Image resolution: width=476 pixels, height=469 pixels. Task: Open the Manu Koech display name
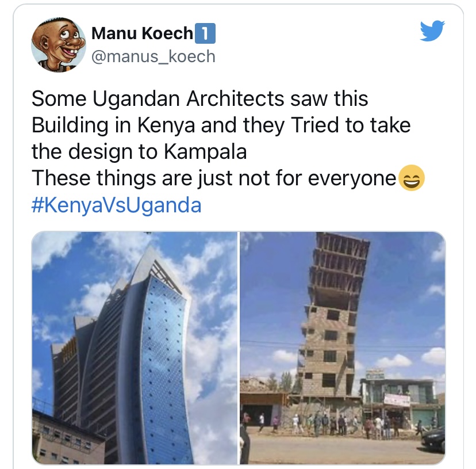(x=142, y=33)
